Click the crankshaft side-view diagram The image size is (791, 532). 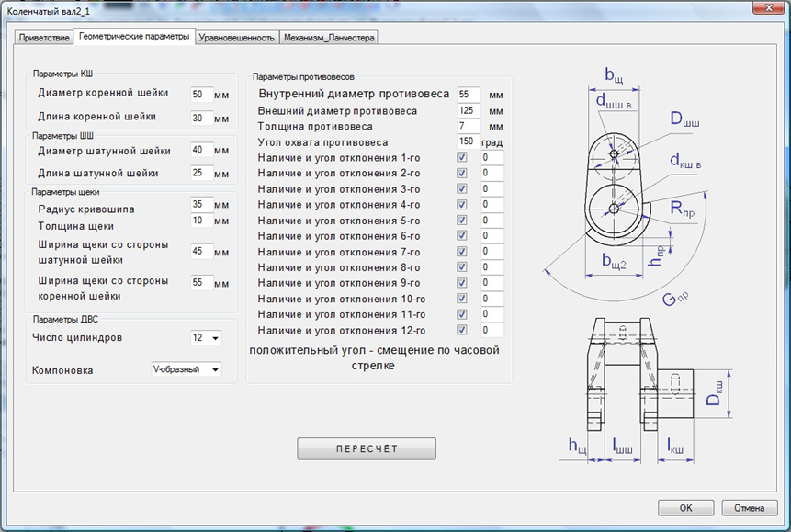coord(646,390)
